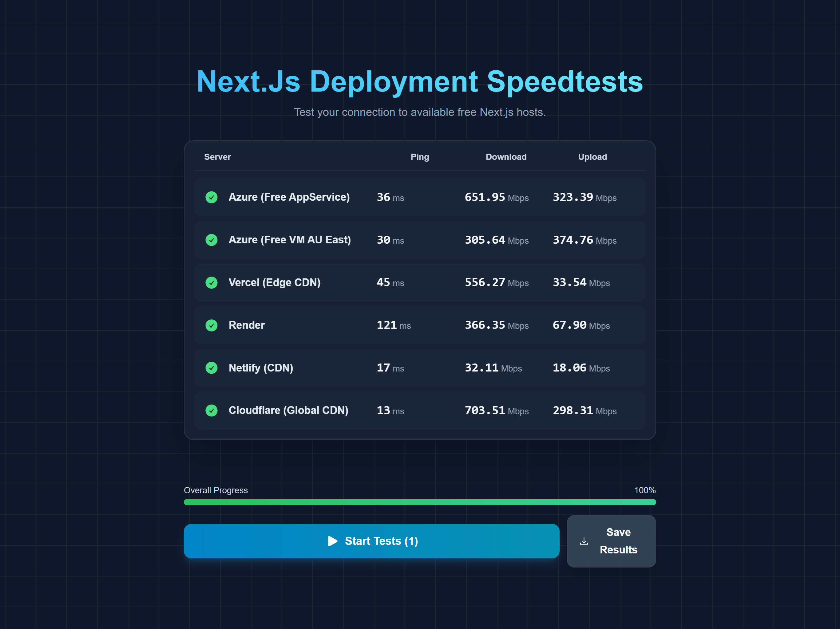
Task: Click the Upload column header
Action: [592, 157]
